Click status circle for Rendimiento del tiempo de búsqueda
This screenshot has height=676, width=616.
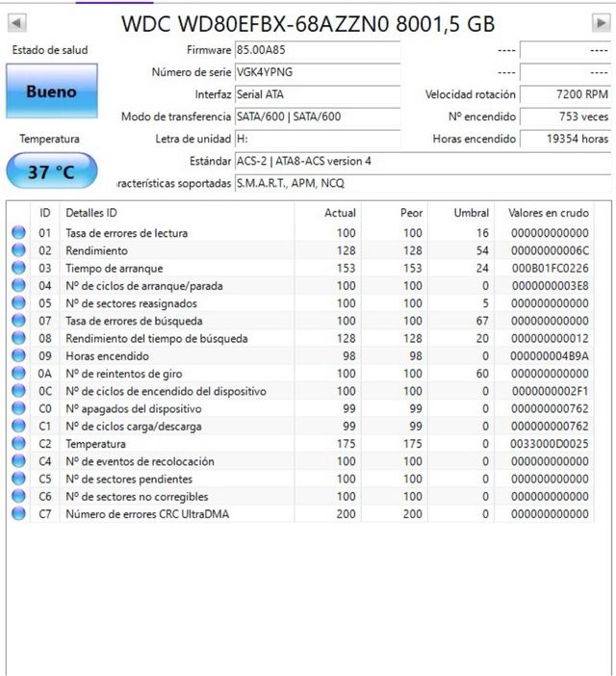[18, 338]
